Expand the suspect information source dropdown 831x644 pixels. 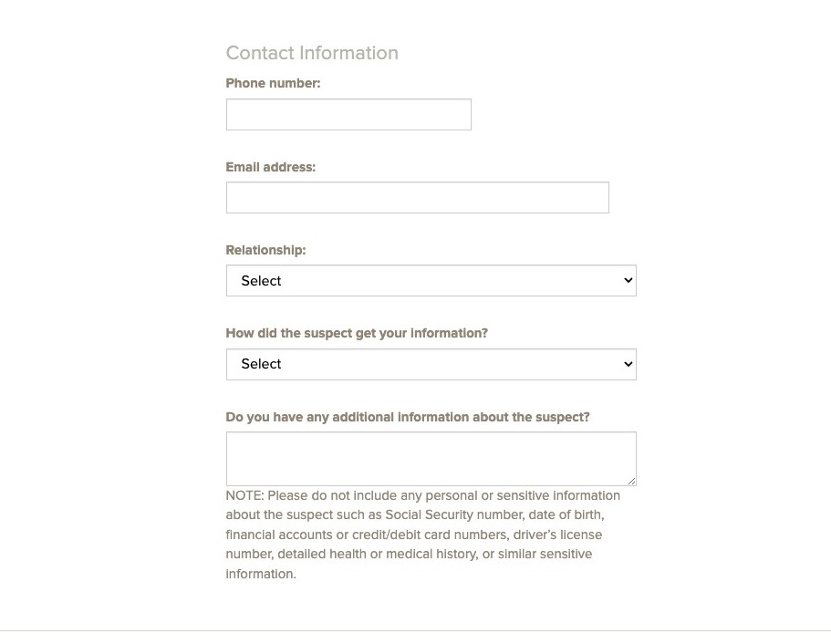click(431, 364)
